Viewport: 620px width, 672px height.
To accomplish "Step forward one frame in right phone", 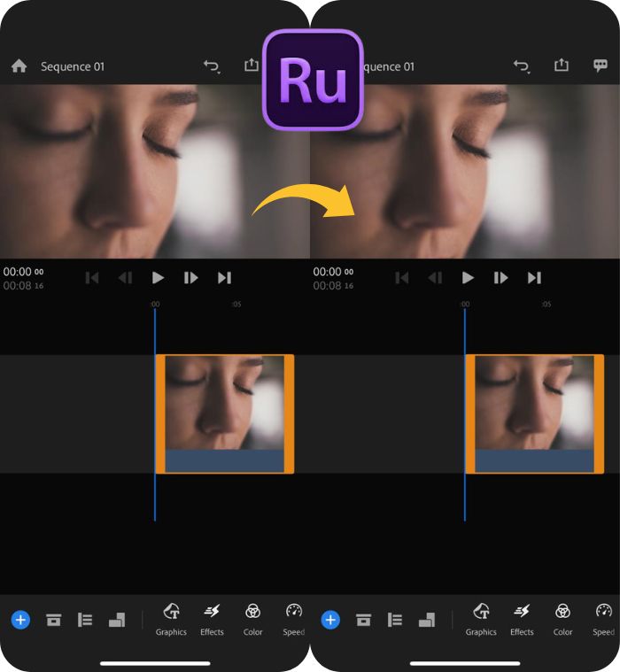I will pos(500,278).
